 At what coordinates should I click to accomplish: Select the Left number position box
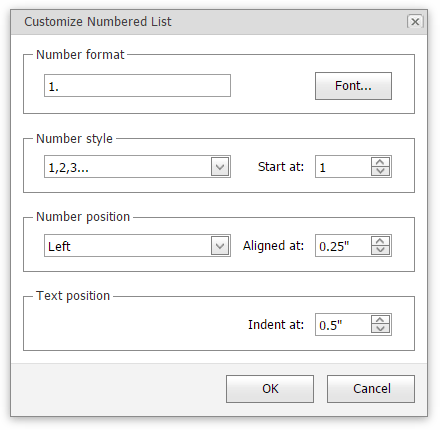pyautogui.click(x=137, y=246)
